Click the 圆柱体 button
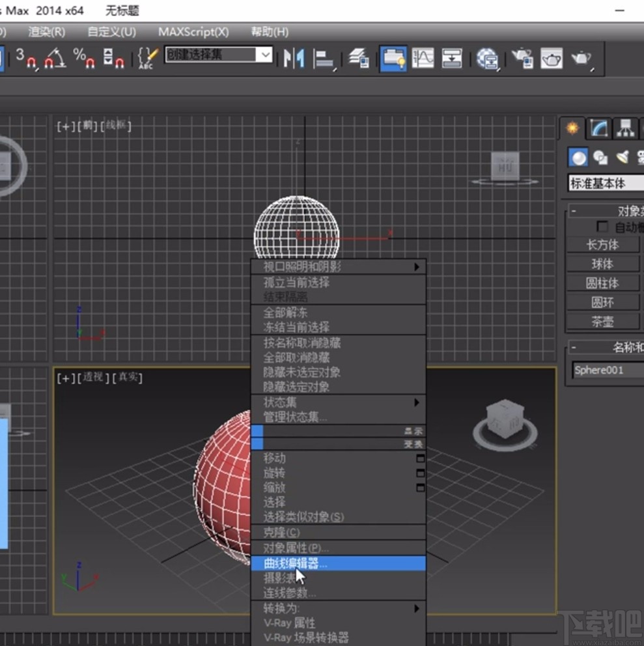This screenshot has width=644, height=646. (x=603, y=283)
